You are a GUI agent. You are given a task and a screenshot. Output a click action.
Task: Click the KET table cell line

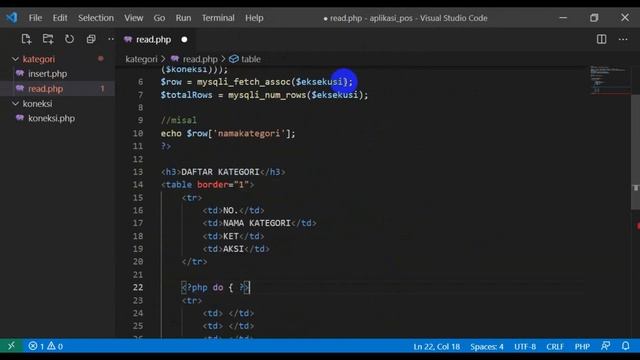233,236
